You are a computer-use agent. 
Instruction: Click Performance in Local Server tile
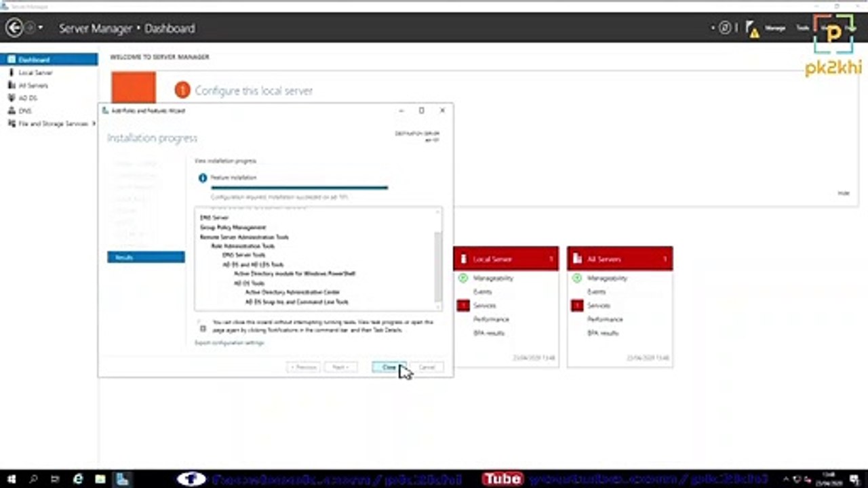pyautogui.click(x=491, y=319)
